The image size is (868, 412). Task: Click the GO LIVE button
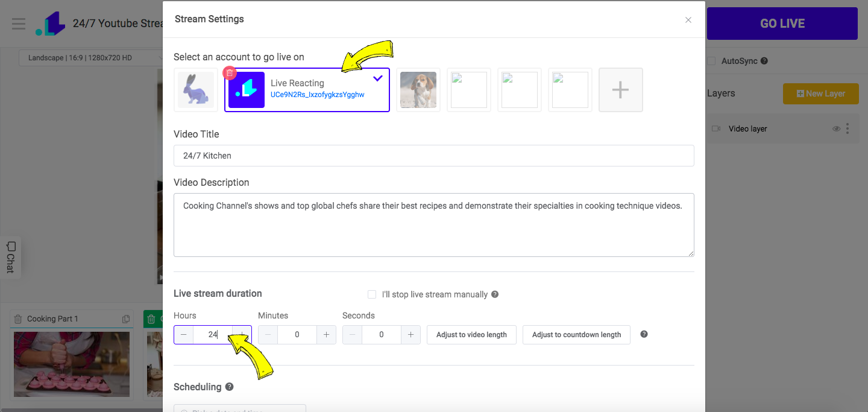(782, 24)
